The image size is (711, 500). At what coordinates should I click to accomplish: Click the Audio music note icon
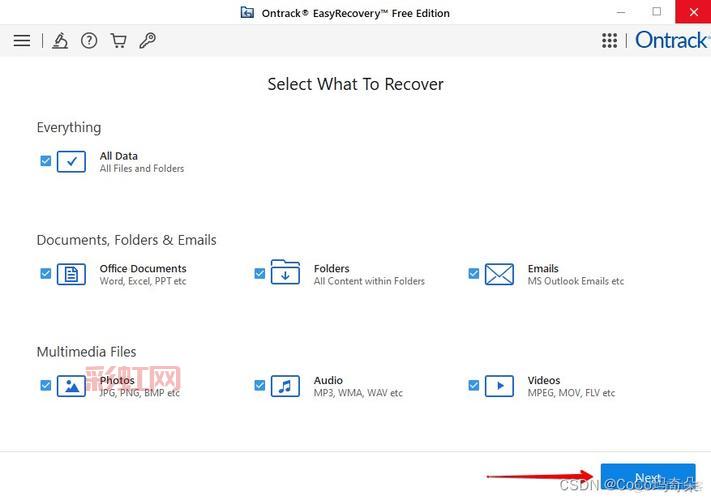pos(285,386)
